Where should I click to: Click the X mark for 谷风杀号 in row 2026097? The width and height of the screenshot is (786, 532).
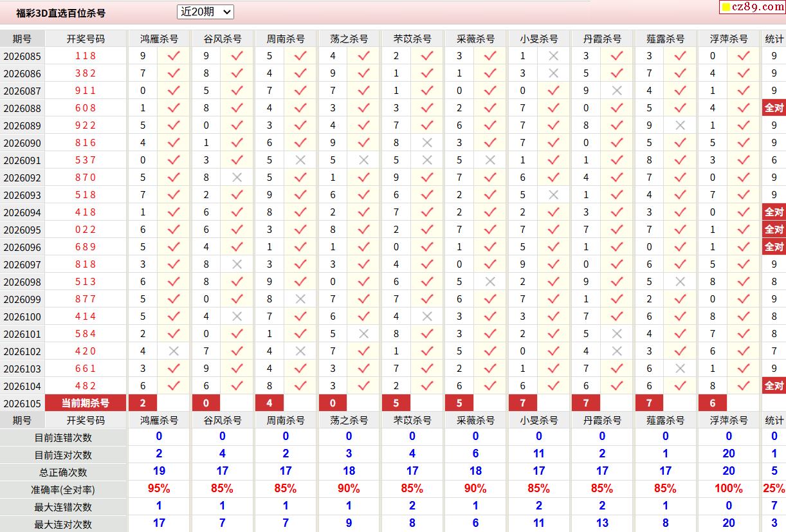[x=237, y=264]
